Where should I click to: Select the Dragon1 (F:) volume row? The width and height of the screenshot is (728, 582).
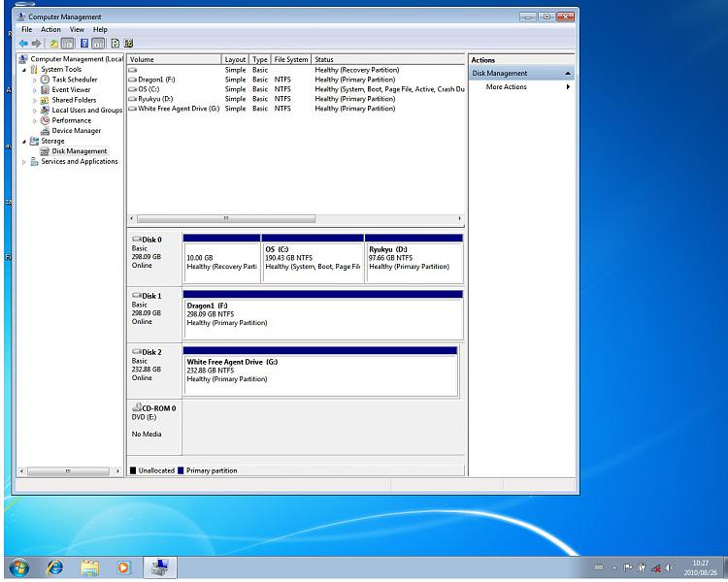296,80
